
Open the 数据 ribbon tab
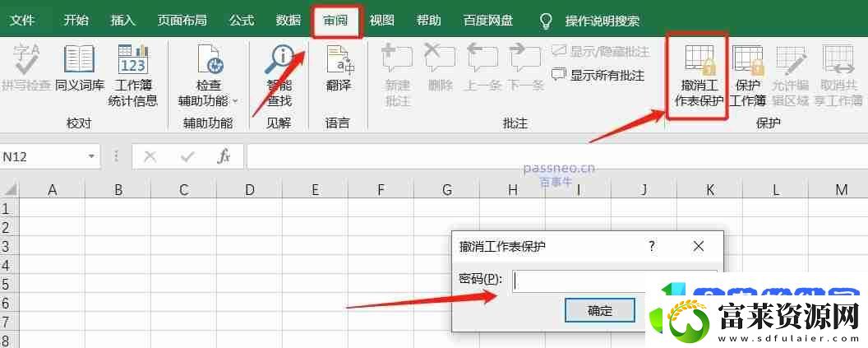288,21
